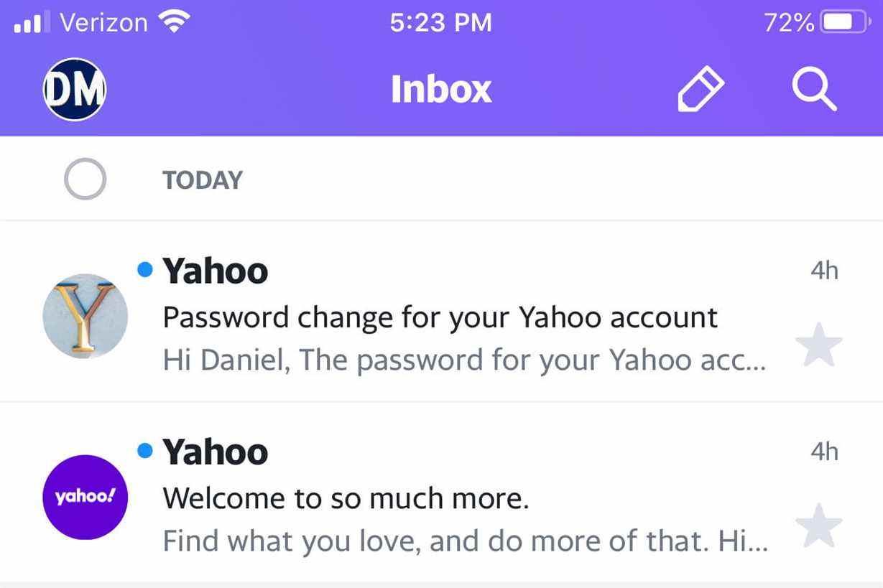The width and height of the screenshot is (883, 588).
Task: Tap the 5:23 PM clock
Action: (x=441, y=22)
